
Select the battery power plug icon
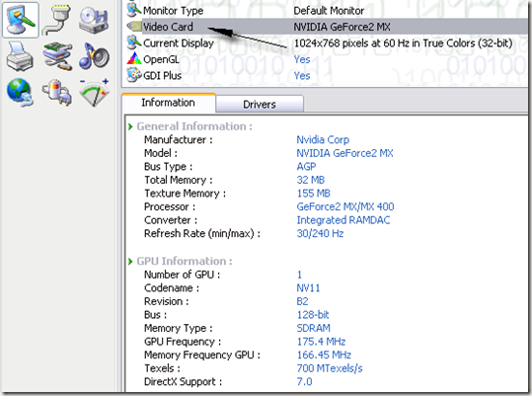click(57, 92)
